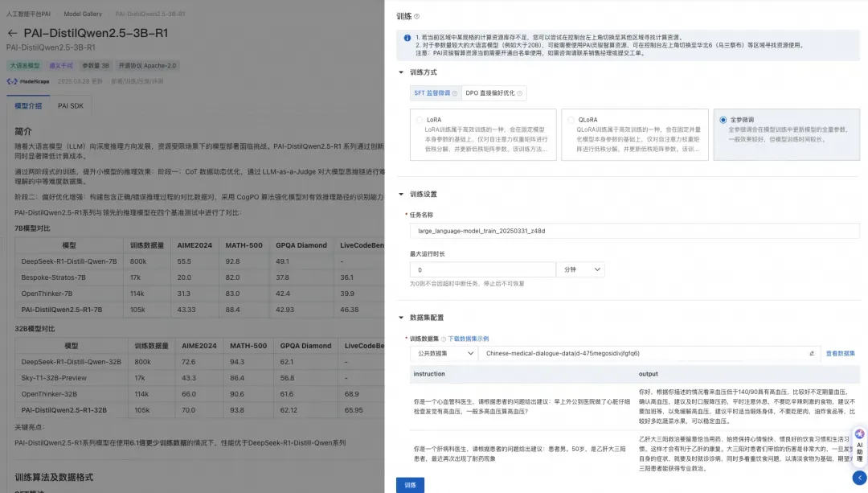Click Bespoke-Stratos-7B table row name
The height and width of the screenshot is (493, 868).
54,277
